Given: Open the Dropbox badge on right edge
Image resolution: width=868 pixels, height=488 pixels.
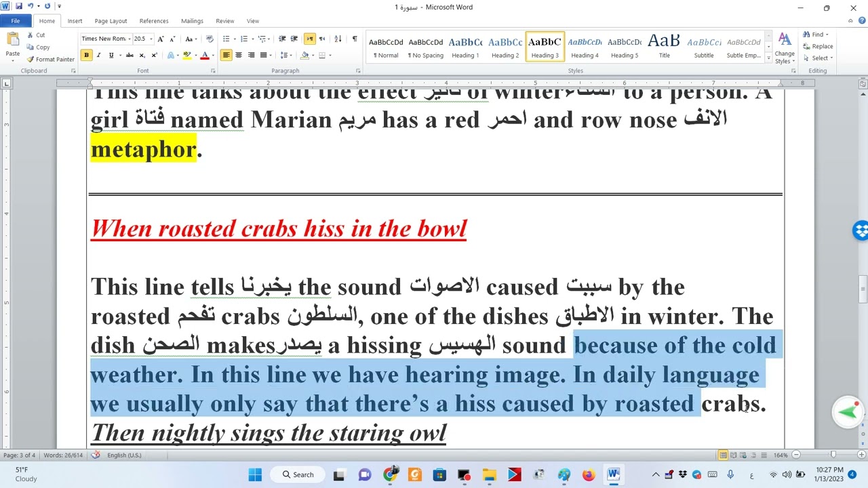Looking at the screenshot, I should tap(861, 230).
